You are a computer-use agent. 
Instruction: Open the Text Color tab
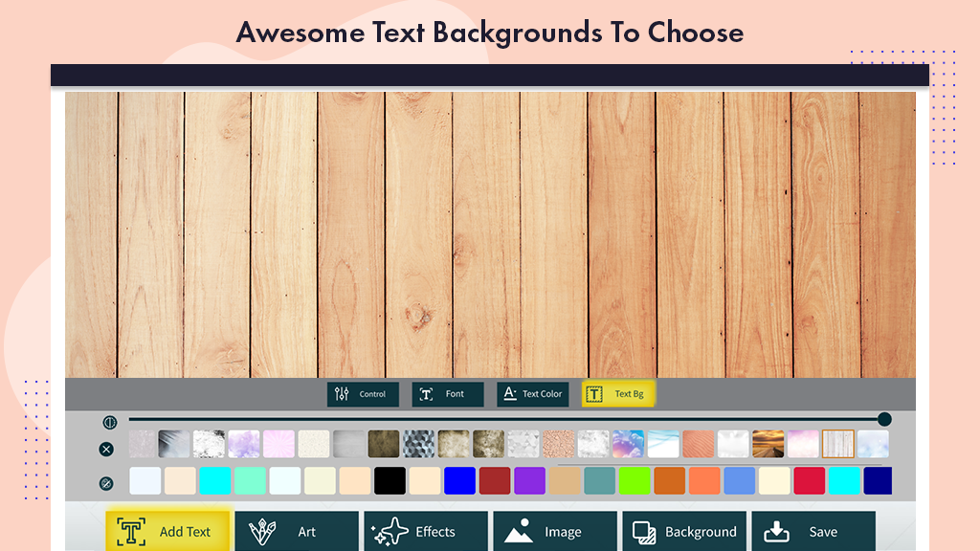coord(532,394)
